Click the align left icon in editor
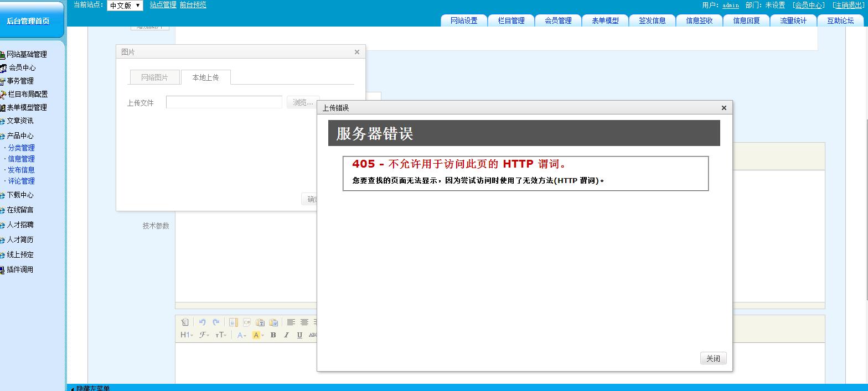 291,322
